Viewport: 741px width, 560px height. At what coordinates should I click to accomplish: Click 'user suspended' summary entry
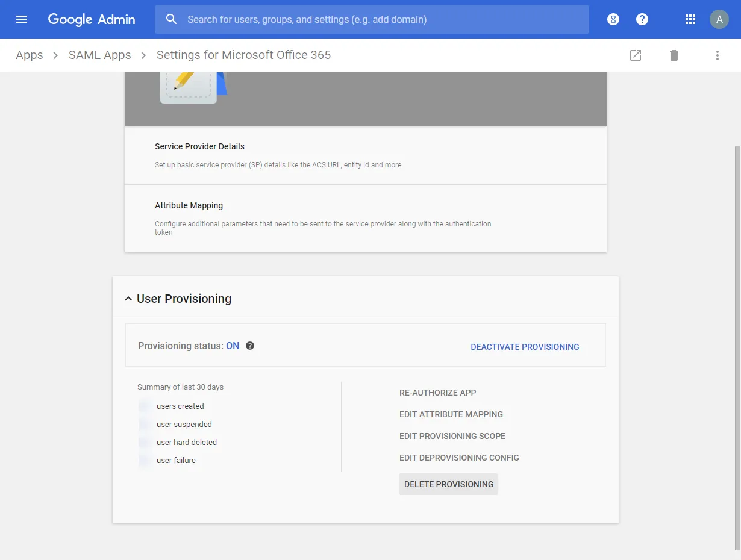tap(184, 424)
